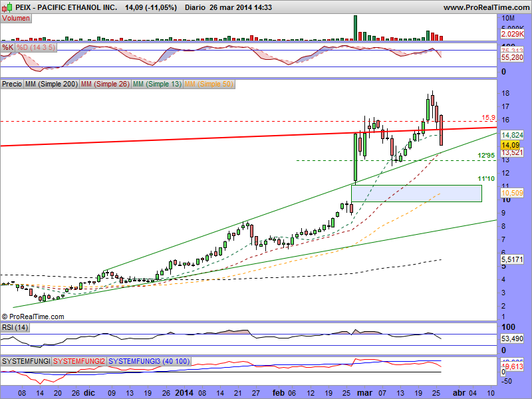This screenshot has width=532, height=399.
Task: Click the green 11'10 level annotation
Action: coord(486,178)
